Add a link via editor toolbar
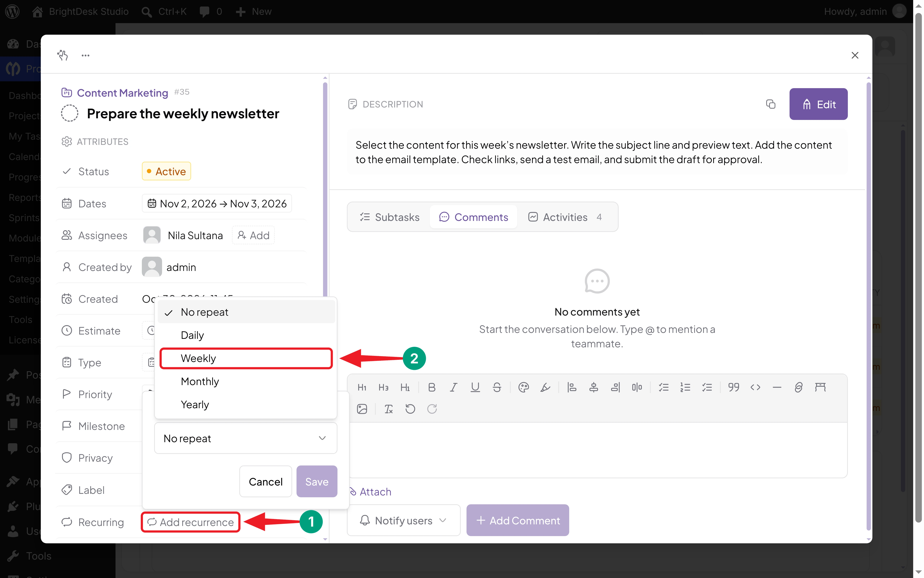This screenshot has width=924, height=578. click(x=798, y=387)
